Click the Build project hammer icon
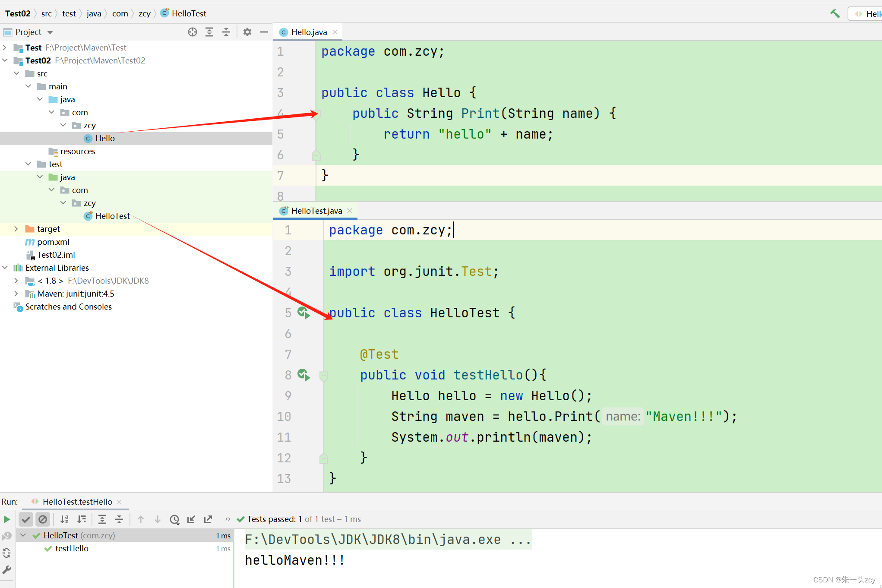This screenshot has width=882, height=588. click(x=835, y=13)
